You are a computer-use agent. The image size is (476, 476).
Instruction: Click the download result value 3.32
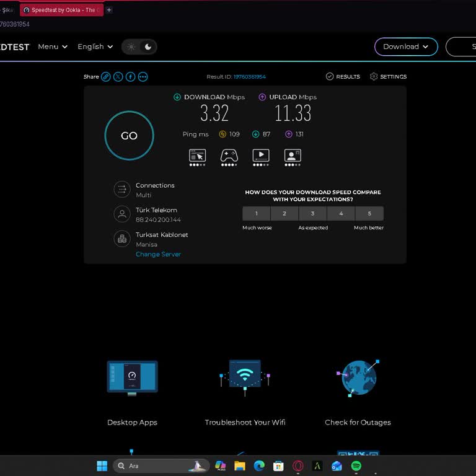(x=214, y=113)
